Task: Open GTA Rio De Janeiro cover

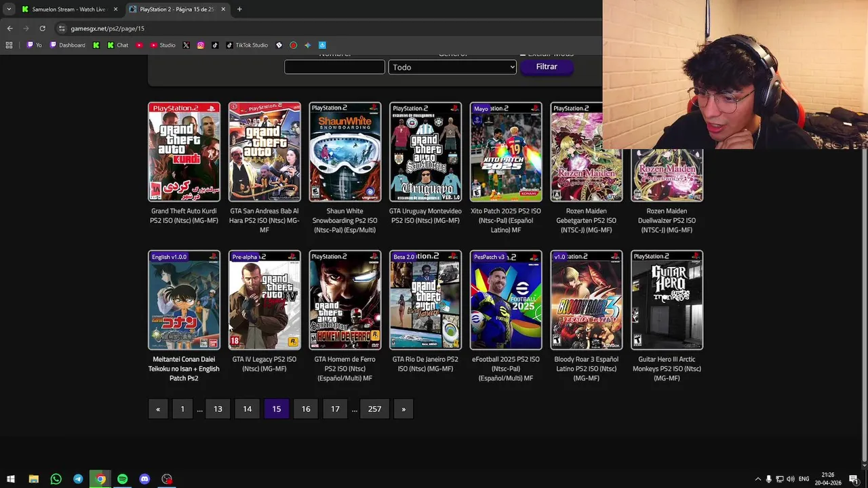Action: tap(425, 300)
